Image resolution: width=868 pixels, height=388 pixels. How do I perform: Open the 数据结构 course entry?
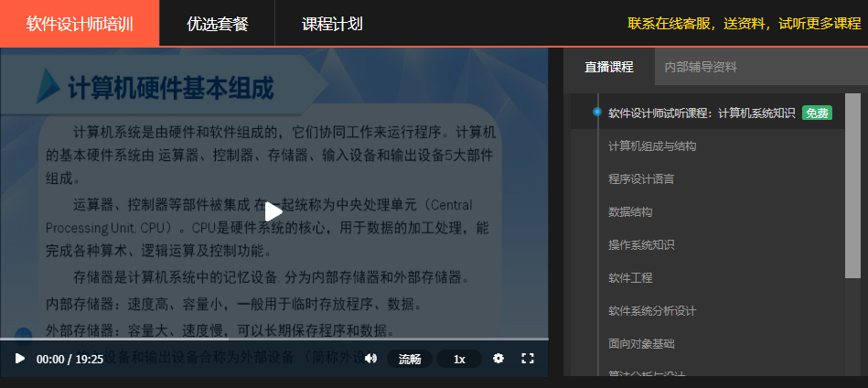630,212
